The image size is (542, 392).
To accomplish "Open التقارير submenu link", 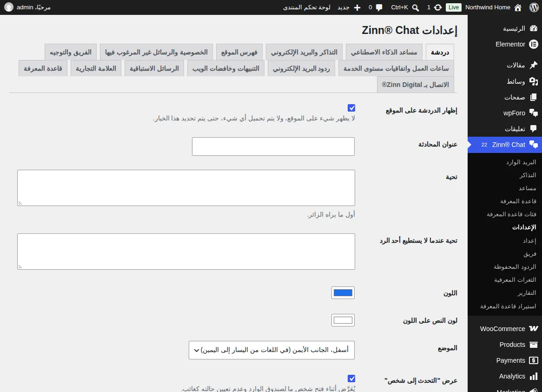I will click(x=527, y=293).
